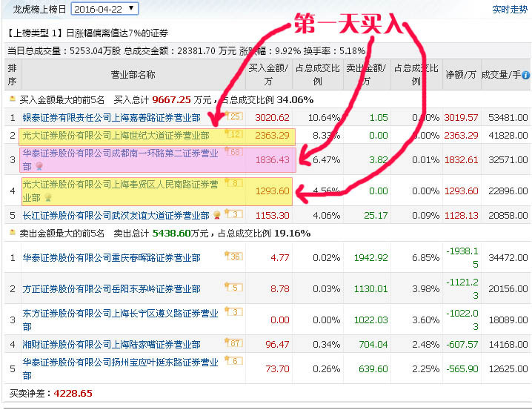Open 光大证券上海世纪大道证券营业部 link
The height and width of the screenshot is (410, 532).
click(116, 136)
